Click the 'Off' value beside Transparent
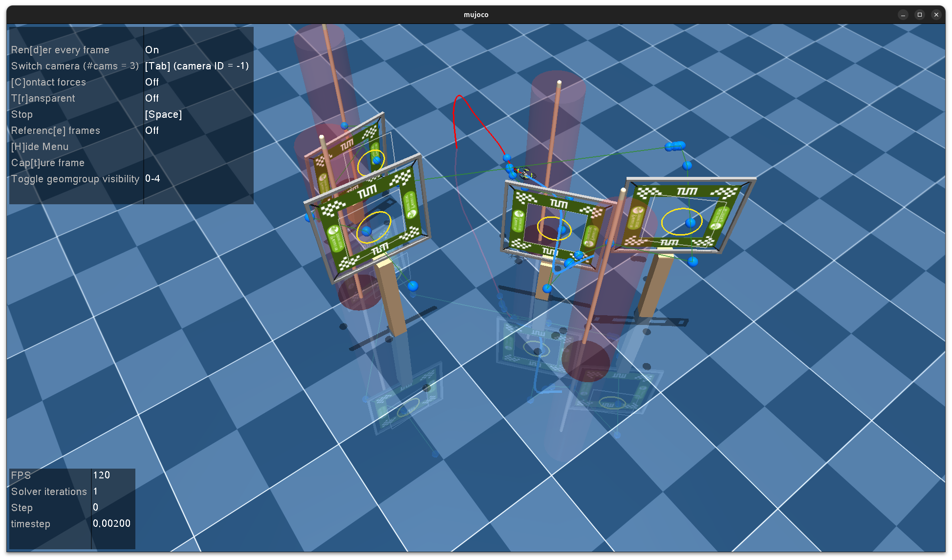 tap(152, 98)
